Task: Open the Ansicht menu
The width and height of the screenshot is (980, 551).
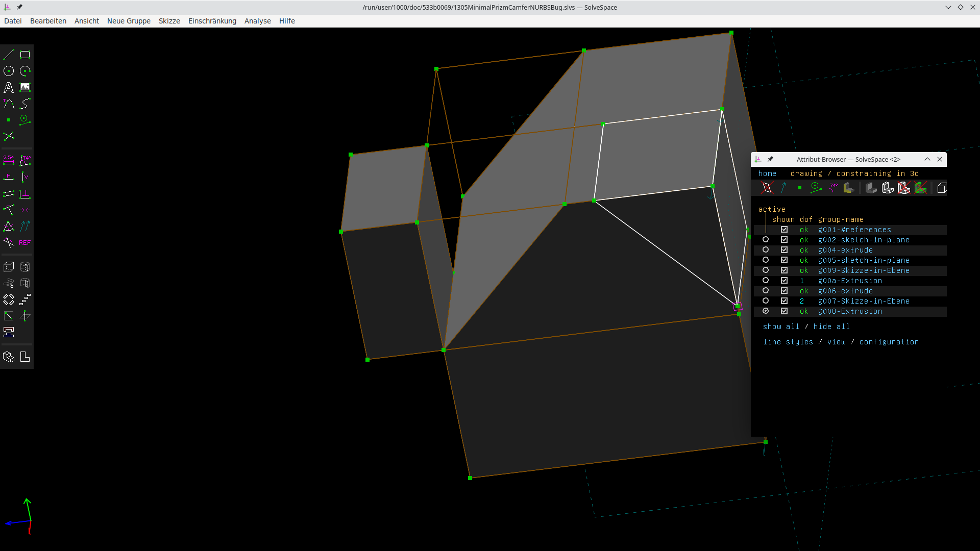Action: [87, 21]
